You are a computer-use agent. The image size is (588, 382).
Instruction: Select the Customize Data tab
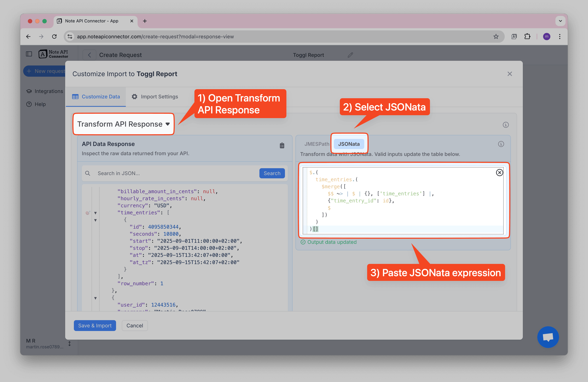(x=96, y=97)
